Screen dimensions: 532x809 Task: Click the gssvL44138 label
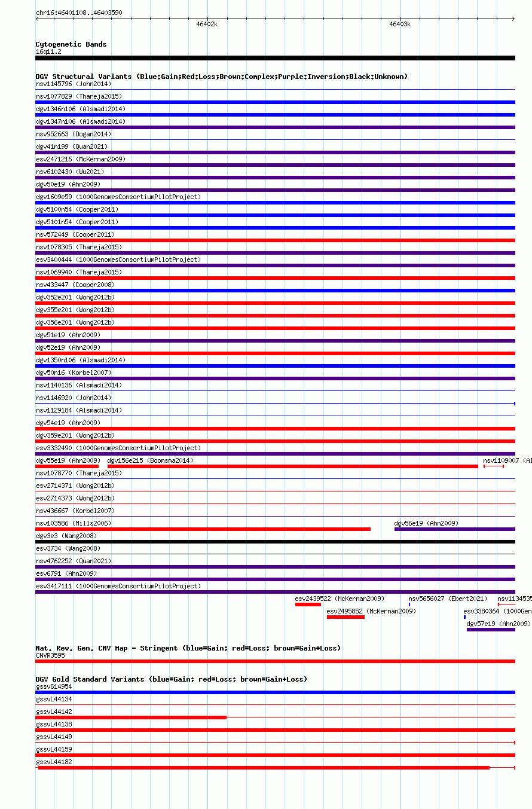tap(54, 724)
